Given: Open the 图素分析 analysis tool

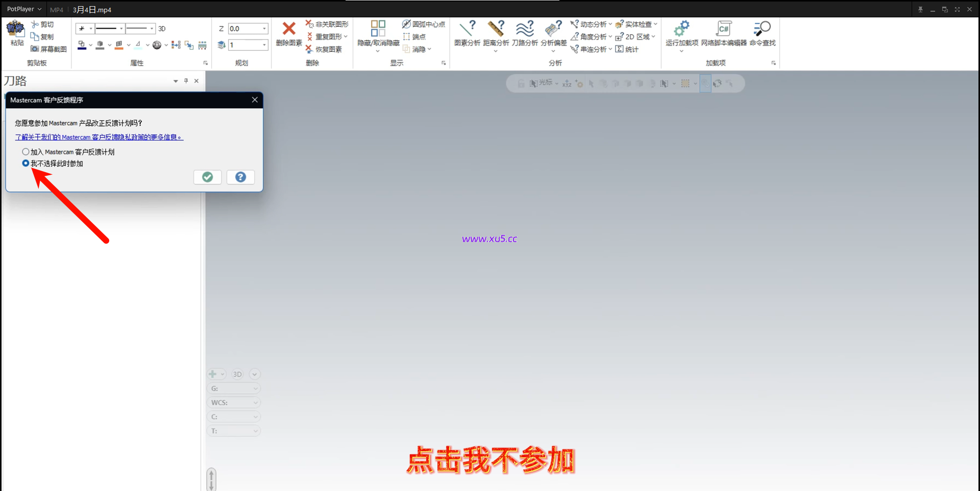Looking at the screenshot, I should 466,35.
